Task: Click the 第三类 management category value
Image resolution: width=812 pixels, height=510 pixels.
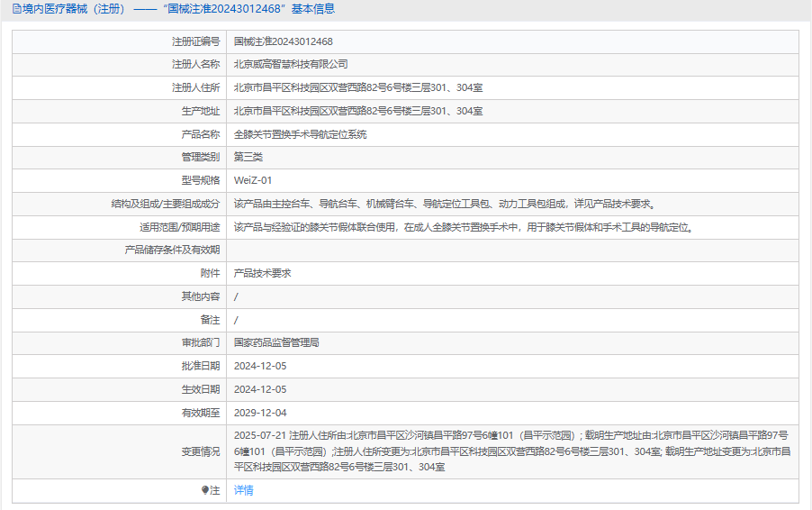Action: [248, 157]
